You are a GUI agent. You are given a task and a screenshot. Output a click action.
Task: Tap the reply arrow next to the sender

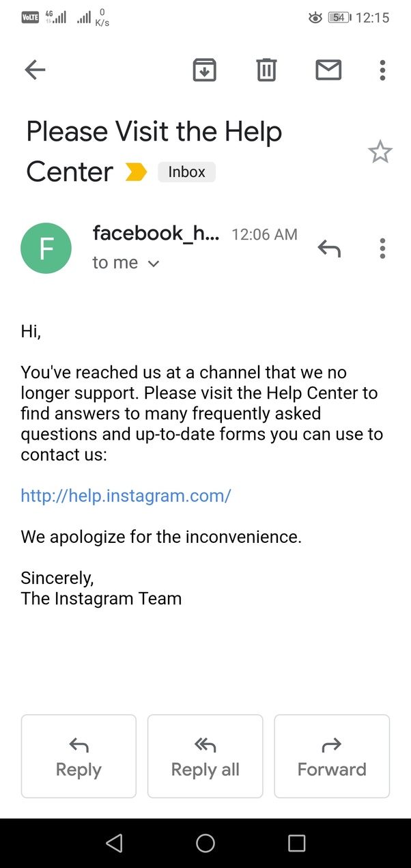[330, 249]
